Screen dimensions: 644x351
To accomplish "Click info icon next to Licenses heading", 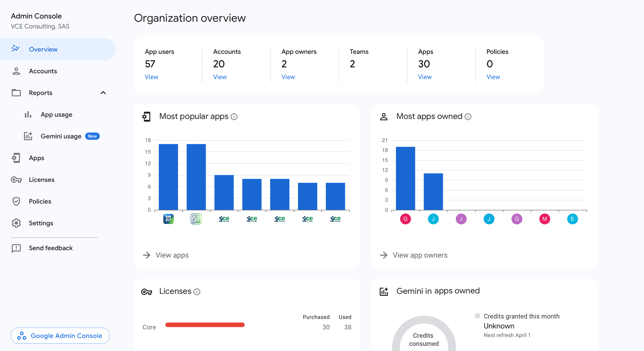I will click(197, 292).
